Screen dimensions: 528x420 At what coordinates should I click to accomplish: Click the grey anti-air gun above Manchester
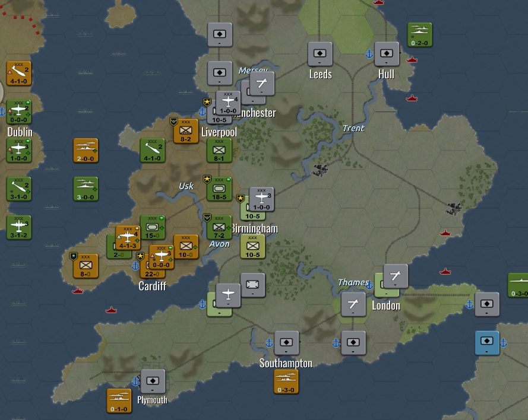tap(262, 84)
